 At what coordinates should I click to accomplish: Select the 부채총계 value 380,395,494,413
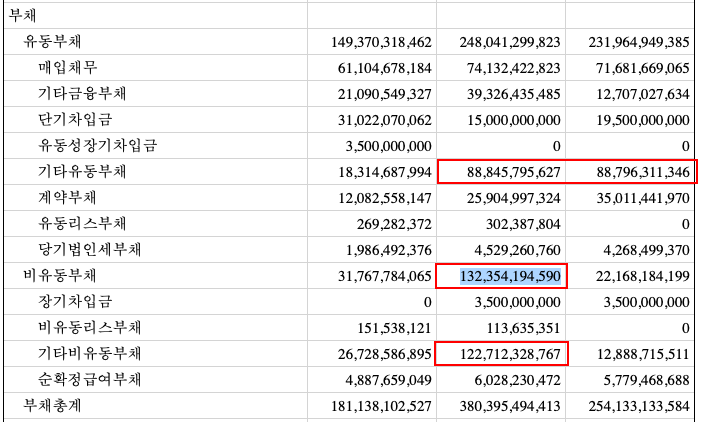coord(510,406)
